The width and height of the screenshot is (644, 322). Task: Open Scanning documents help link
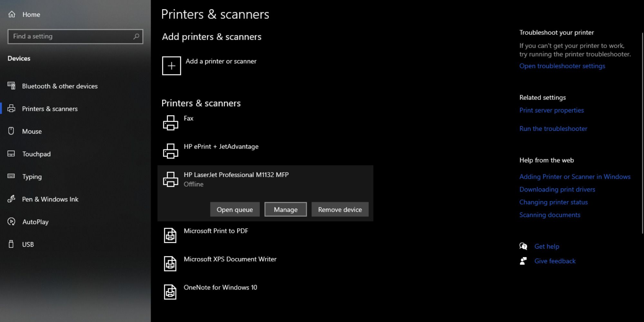coord(550,215)
